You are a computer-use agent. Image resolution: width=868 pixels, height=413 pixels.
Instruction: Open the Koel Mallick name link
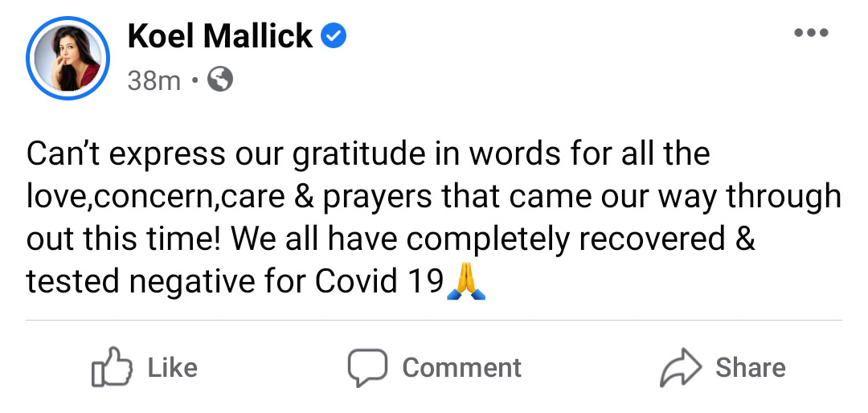tap(220, 36)
